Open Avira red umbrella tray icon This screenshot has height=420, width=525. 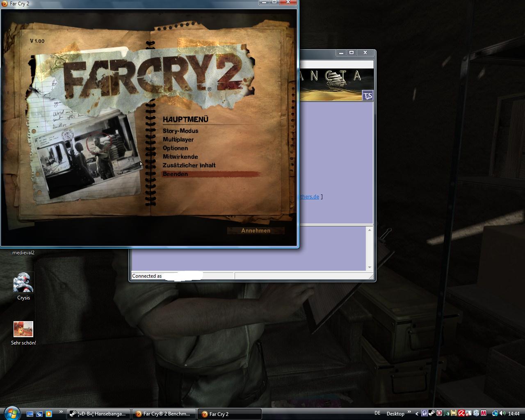(x=461, y=413)
